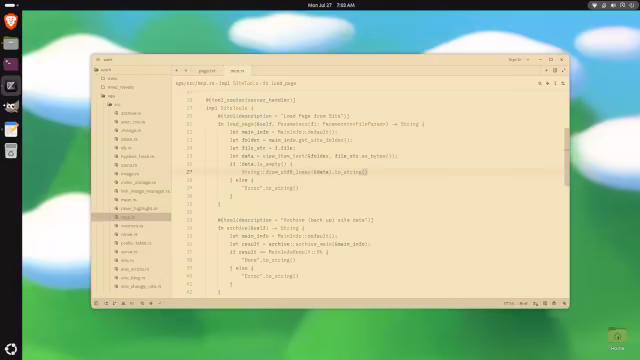Toggle the Project Panel from status bar
Screen dimensions: 640x360
97,303
